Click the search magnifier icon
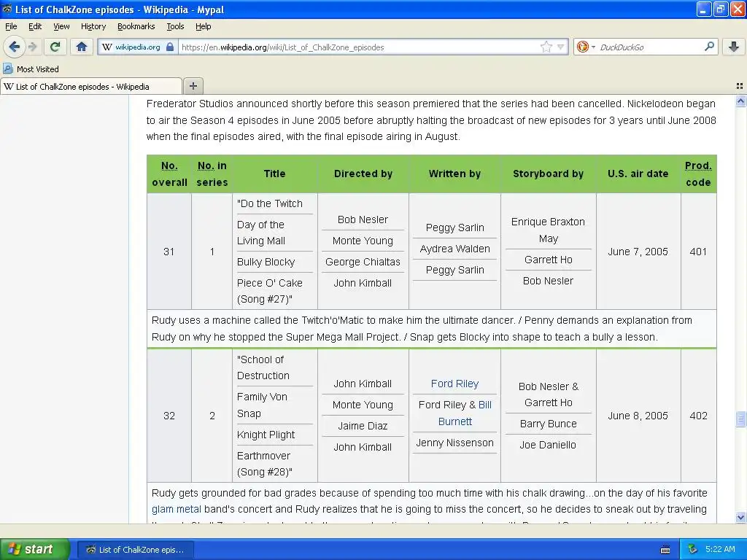Image resolution: width=747 pixels, height=560 pixels. pyautogui.click(x=709, y=47)
